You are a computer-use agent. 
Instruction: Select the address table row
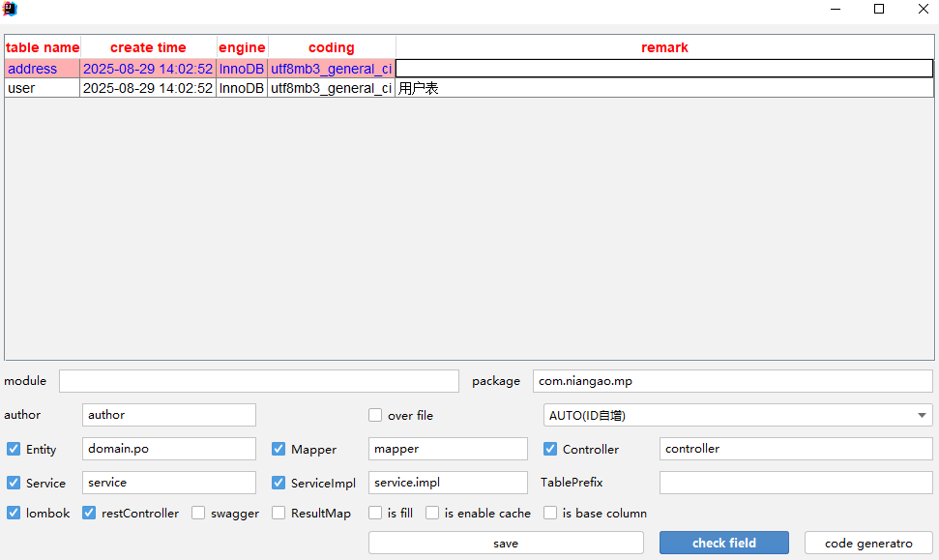point(469,69)
